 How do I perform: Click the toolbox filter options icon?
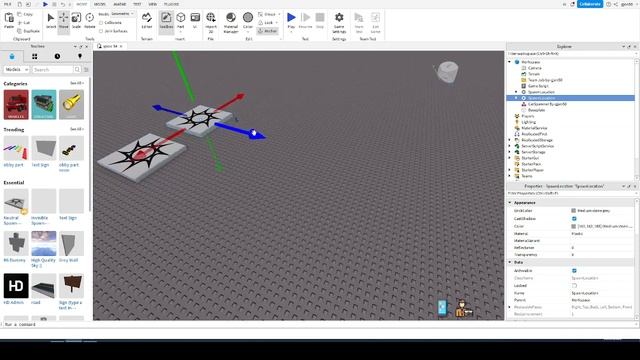pyautogui.click(x=86, y=69)
